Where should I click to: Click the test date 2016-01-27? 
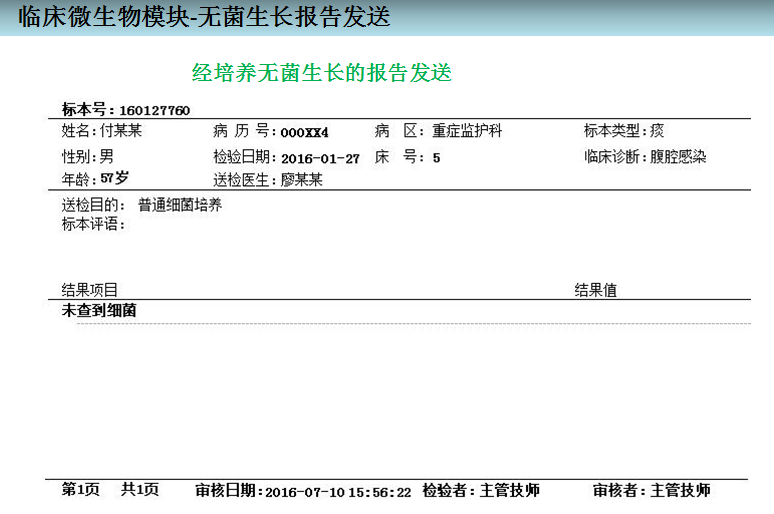[320, 158]
